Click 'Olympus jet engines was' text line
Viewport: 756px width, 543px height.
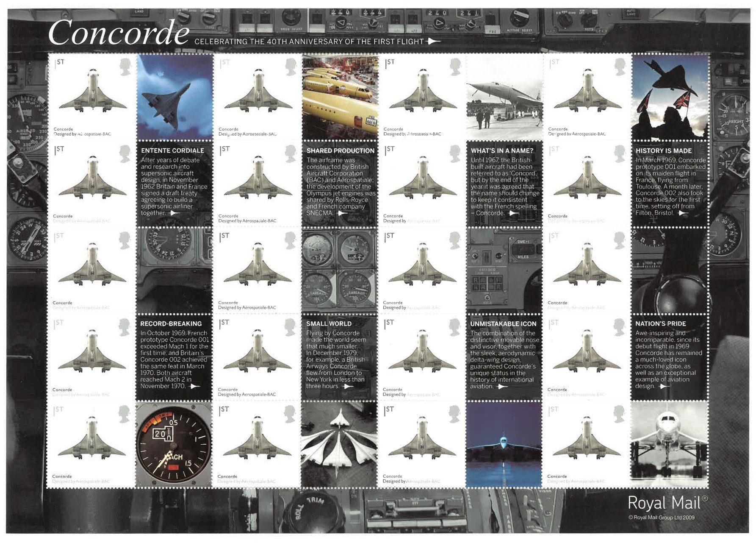pos(341,193)
